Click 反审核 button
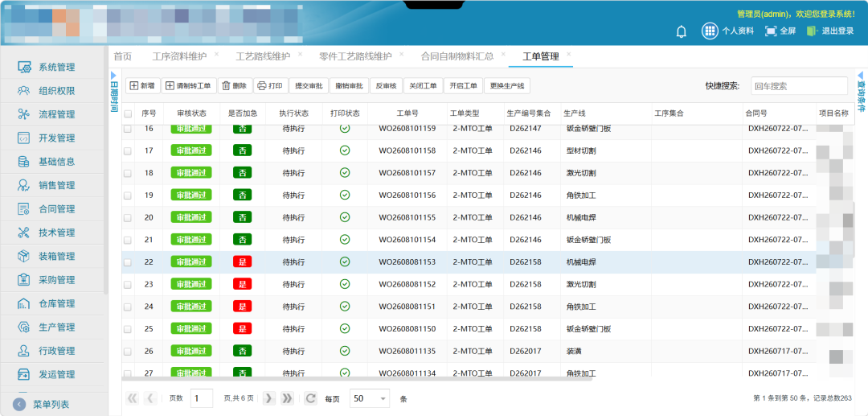Screen dimensions: 868x416 386,86
